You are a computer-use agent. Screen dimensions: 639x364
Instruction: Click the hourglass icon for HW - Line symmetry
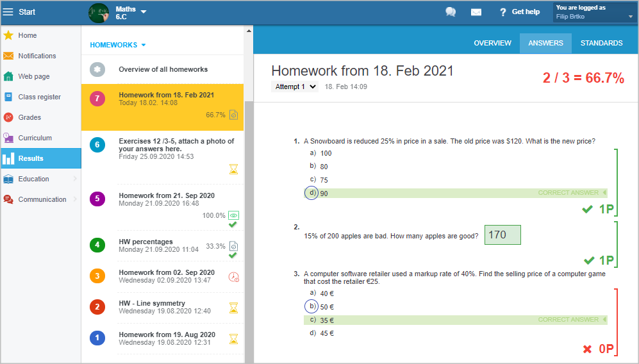pyautogui.click(x=233, y=308)
